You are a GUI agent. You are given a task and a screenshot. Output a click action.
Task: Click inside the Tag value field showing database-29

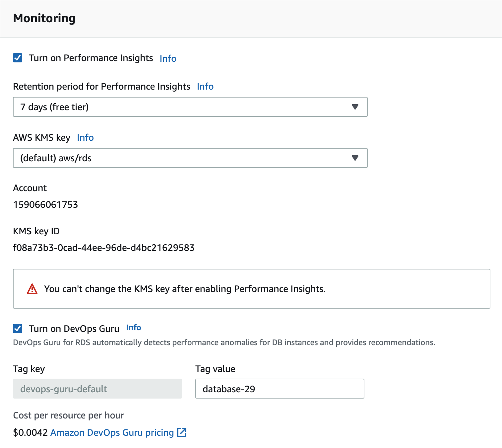point(280,389)
